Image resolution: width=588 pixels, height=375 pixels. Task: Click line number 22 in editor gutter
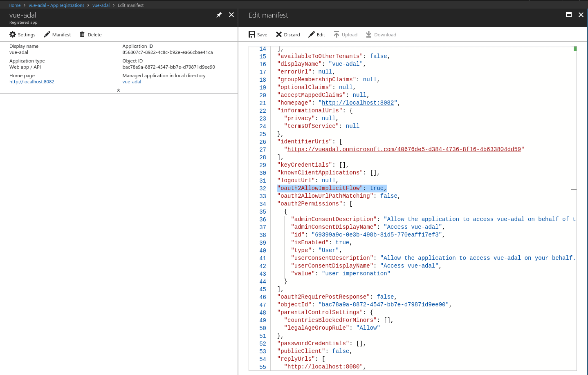(x=263, y=111)
